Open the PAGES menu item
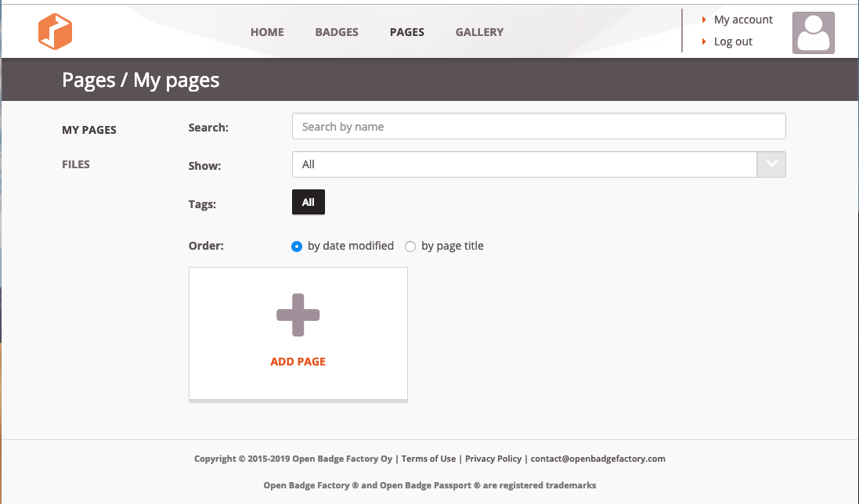 [x=407, y=32]
